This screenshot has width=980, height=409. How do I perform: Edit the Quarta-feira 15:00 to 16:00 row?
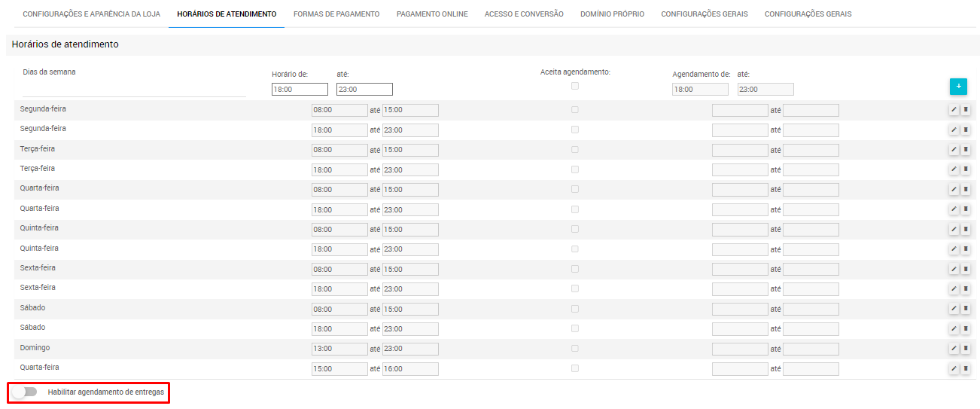(x=954, y=368)
